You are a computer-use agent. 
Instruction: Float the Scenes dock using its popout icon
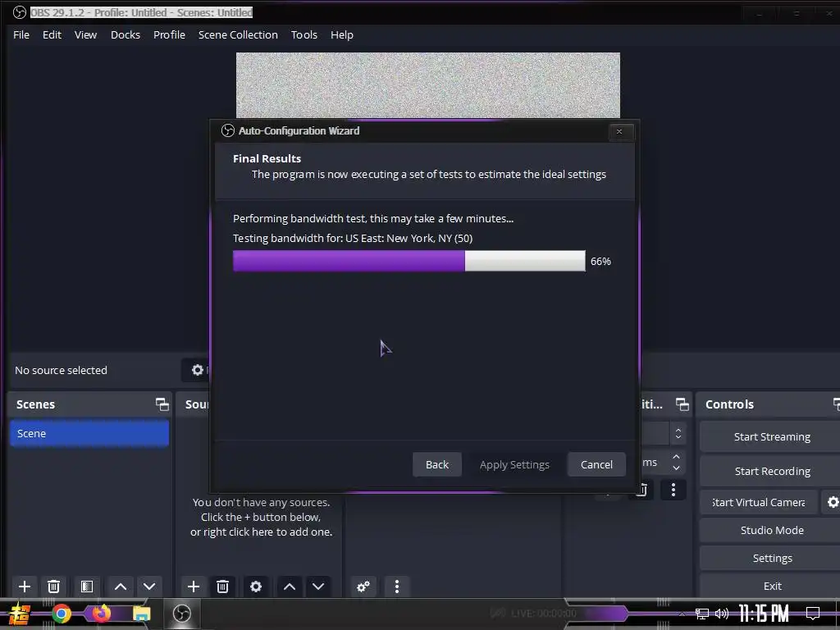coord(162,404)
